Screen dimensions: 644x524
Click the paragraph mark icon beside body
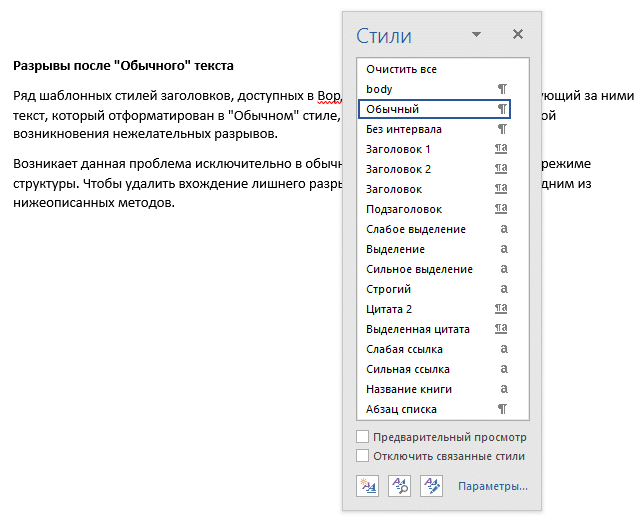[x=503, y=89]
